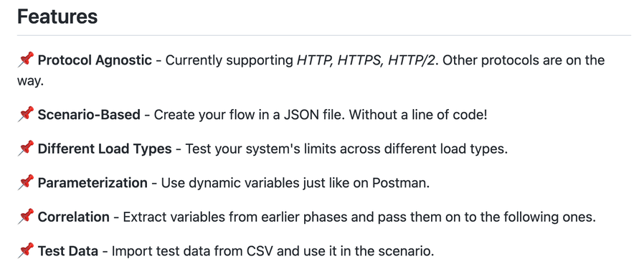Click the Features heading
644x277 pixels.
point(57,17)
